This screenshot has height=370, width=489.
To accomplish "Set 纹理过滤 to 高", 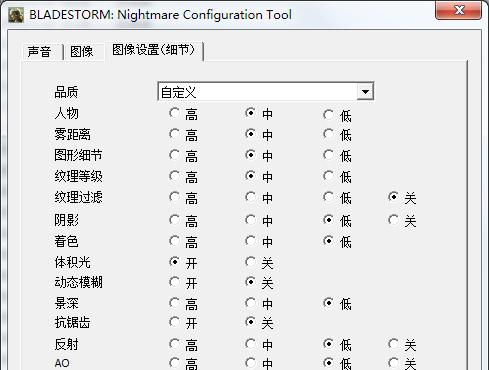I will click(x=174, y=197).
